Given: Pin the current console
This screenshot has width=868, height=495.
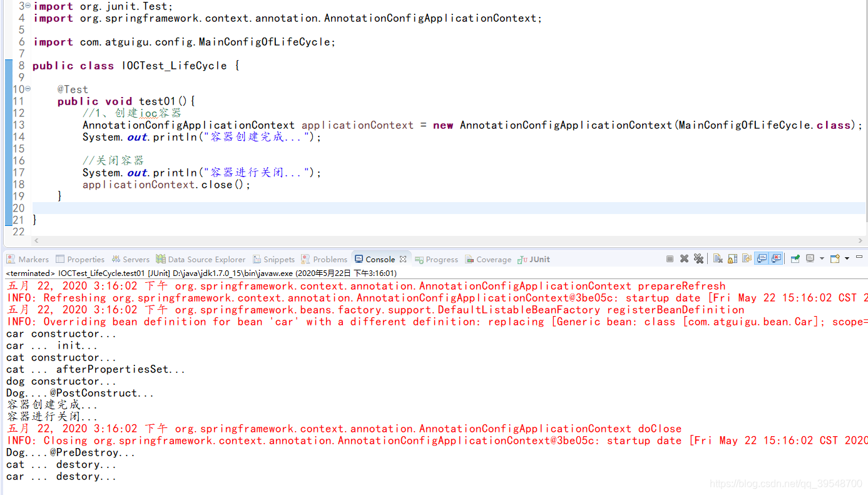Looking at the screenshot, I should click(795, 258).
